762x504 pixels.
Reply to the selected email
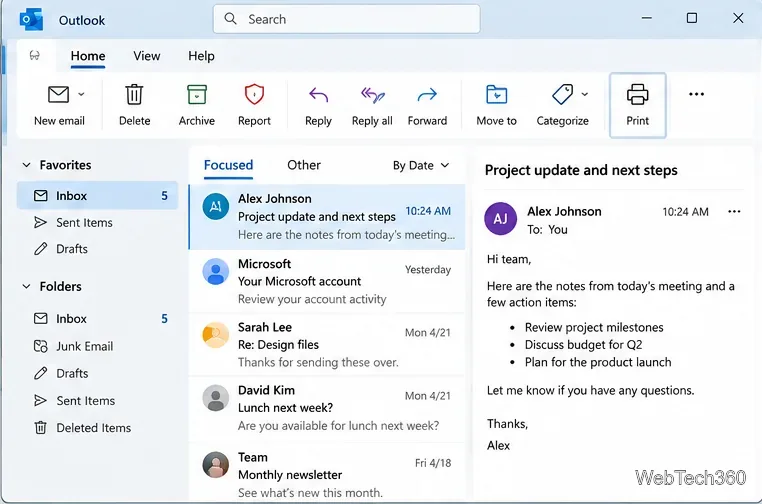coord(318,105)
